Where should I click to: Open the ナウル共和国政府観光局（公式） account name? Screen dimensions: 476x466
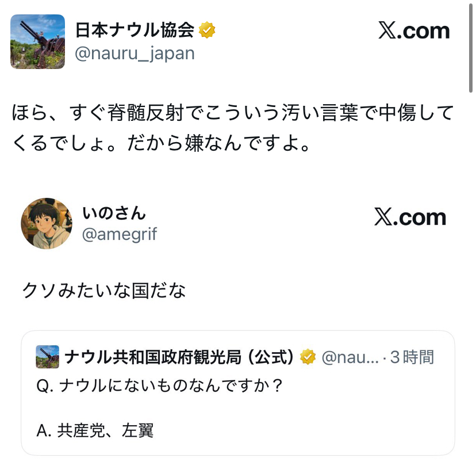(180, 357)
